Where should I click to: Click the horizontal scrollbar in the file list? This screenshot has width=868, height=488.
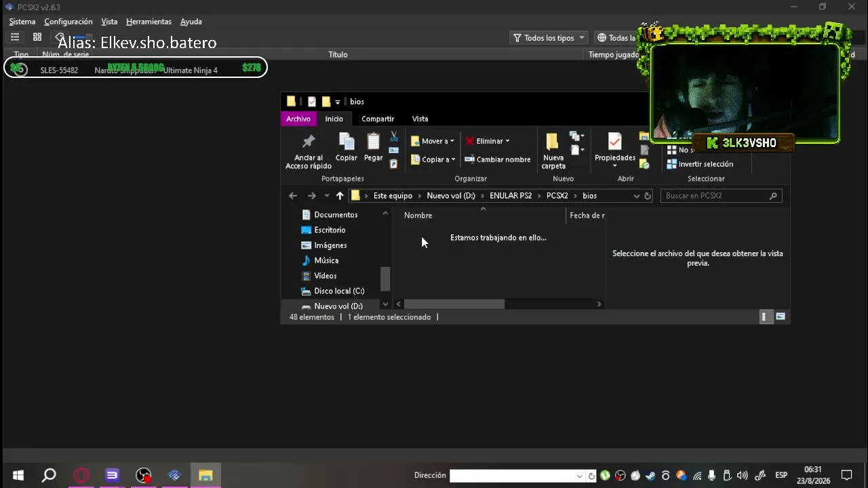(x=454, y=304)
